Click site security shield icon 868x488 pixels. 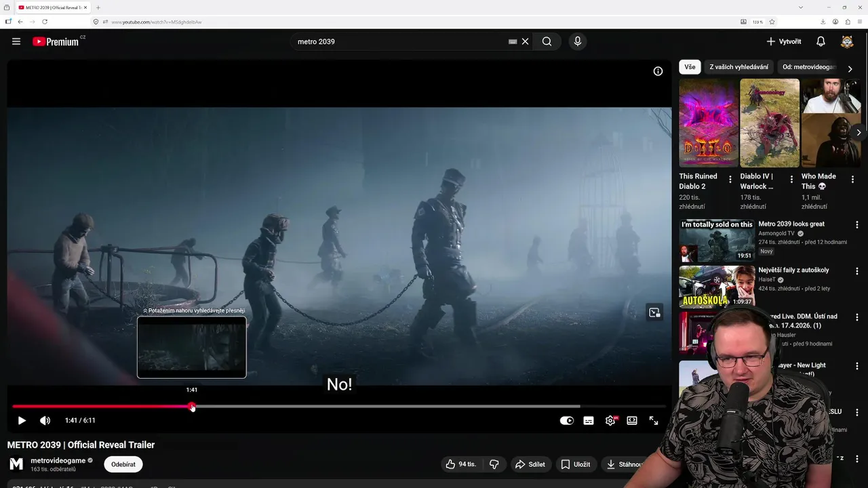point(96,22)
